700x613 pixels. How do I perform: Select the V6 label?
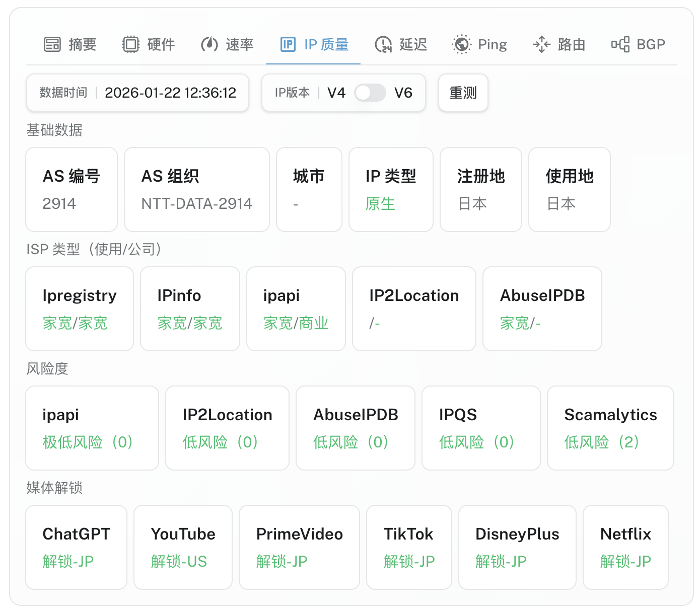point(403,93)
